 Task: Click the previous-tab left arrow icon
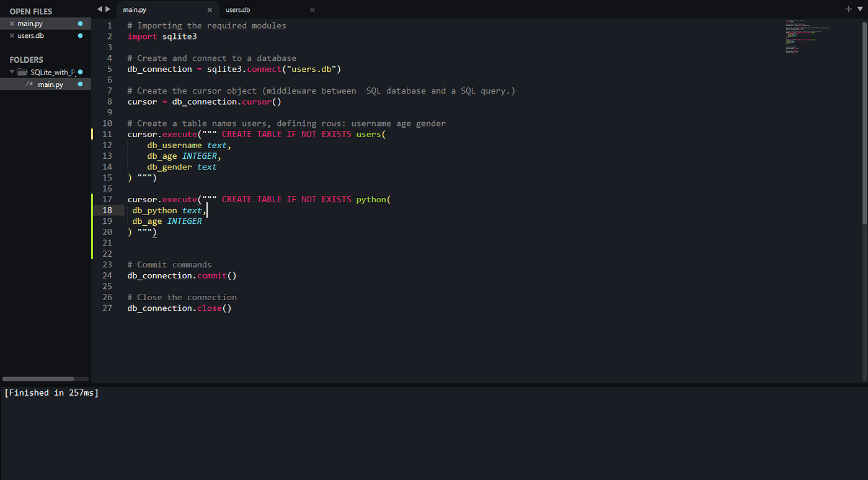(x=99, y=9)
